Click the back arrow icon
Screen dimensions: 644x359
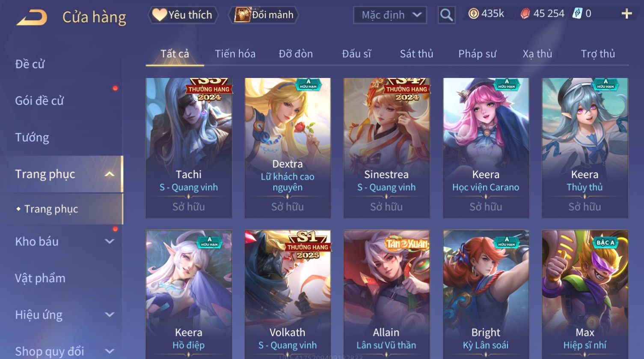[x=32, y=18]
